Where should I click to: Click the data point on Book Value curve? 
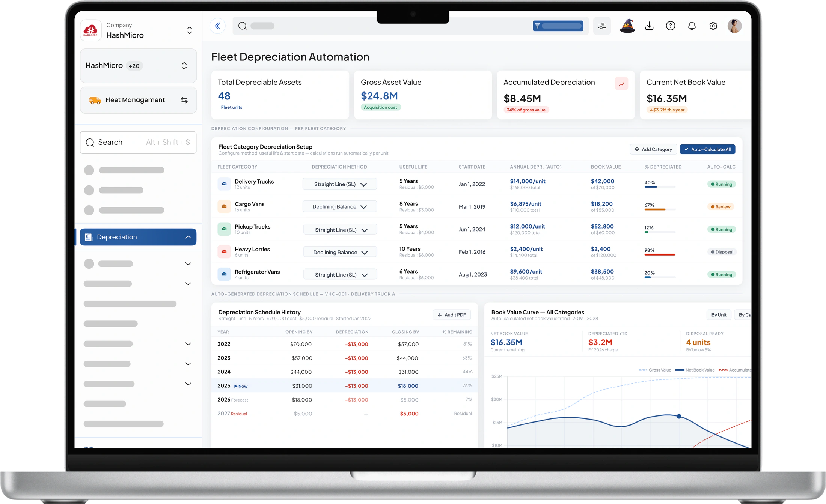(x=679, y=417)
